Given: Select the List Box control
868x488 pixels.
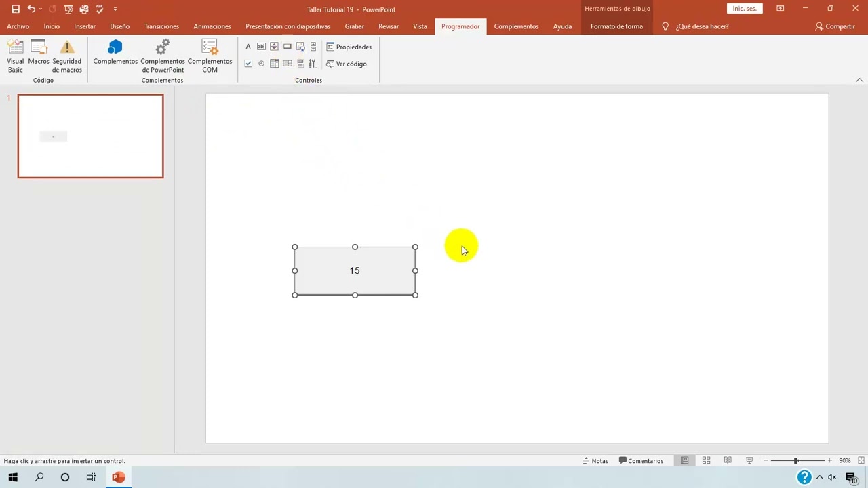Looking at the screenshot, I should (288, 64).
